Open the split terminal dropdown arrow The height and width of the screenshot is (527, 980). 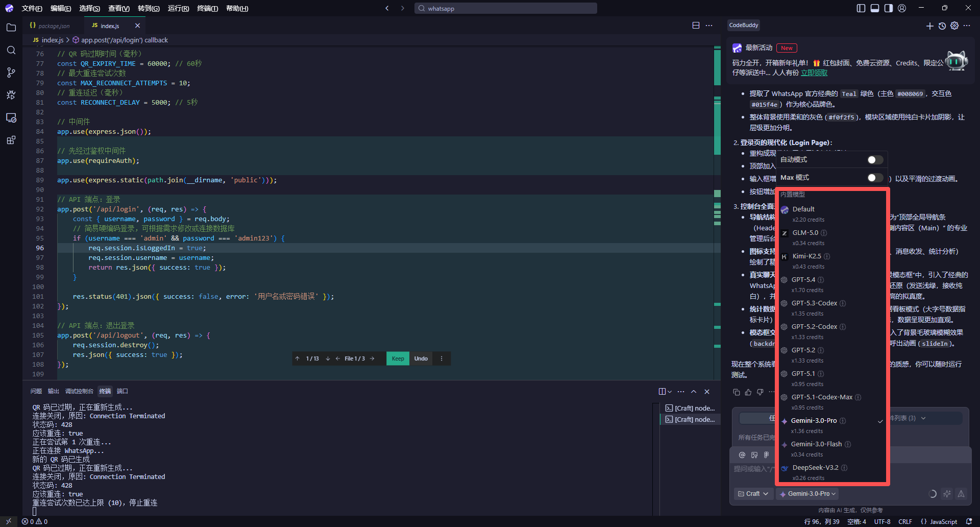pyautogui.click(x=670, y=392)
